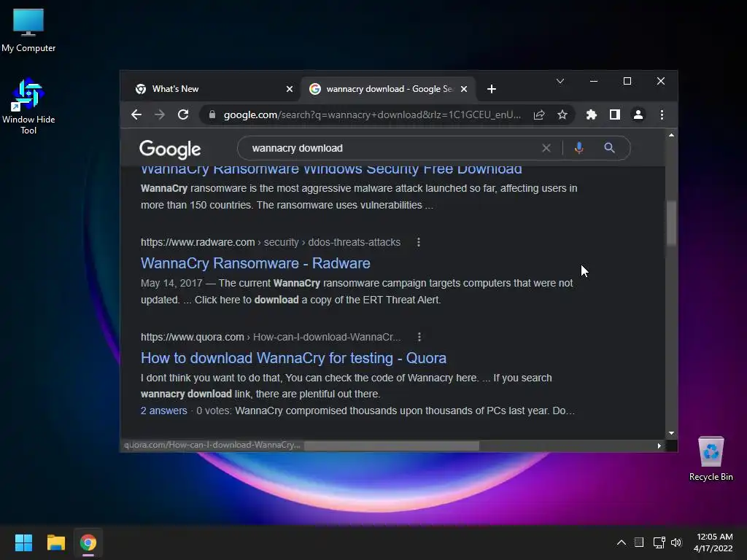
Task: Start voice search with the microphone
Action: point(578,148)
